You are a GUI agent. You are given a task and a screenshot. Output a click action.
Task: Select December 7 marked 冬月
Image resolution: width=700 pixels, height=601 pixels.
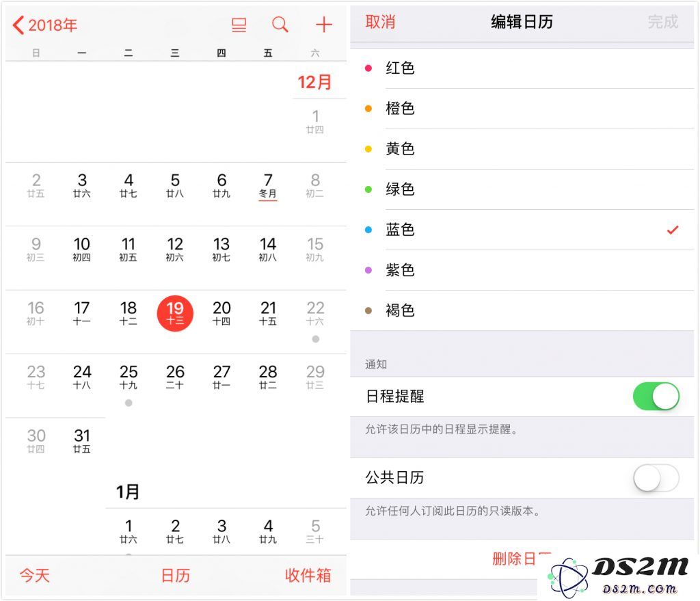click(268, 187)
